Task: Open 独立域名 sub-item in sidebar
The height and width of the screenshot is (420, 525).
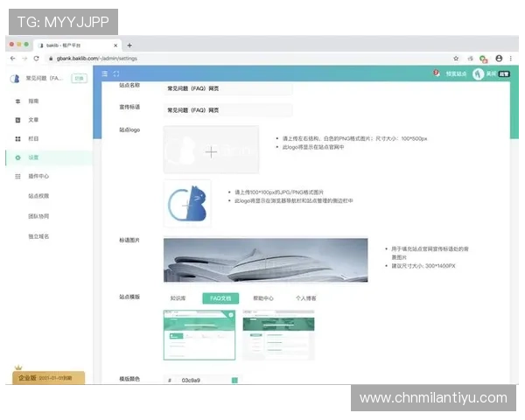Action: (x=38, y=236)
